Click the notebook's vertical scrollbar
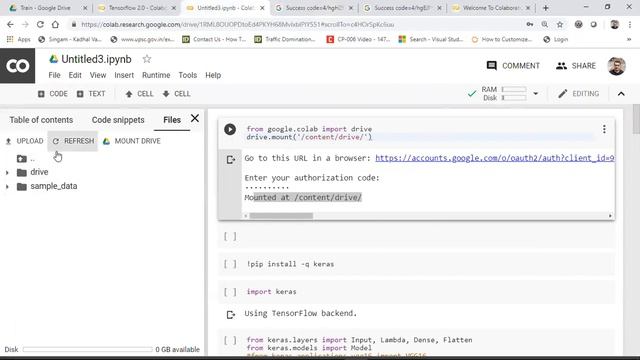Image resolution: width=640 pixels, height=360 pixels. 636,118
